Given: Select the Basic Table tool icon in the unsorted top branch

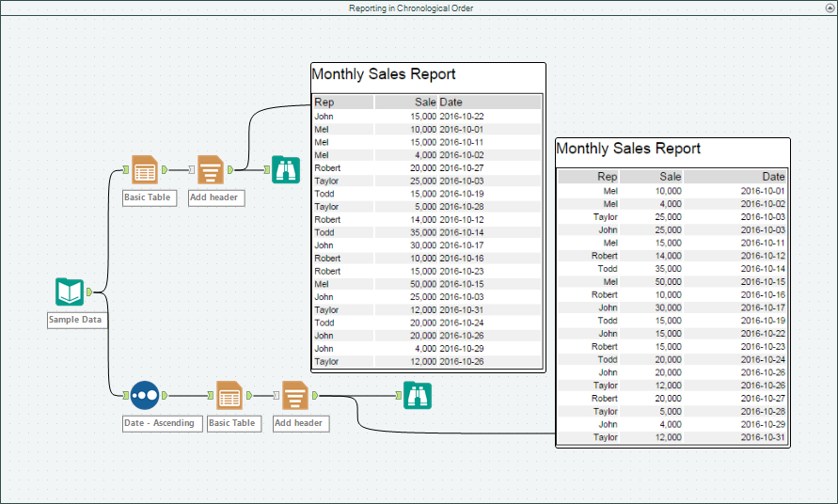Looking at the screenshot, I should pos(144,170).
